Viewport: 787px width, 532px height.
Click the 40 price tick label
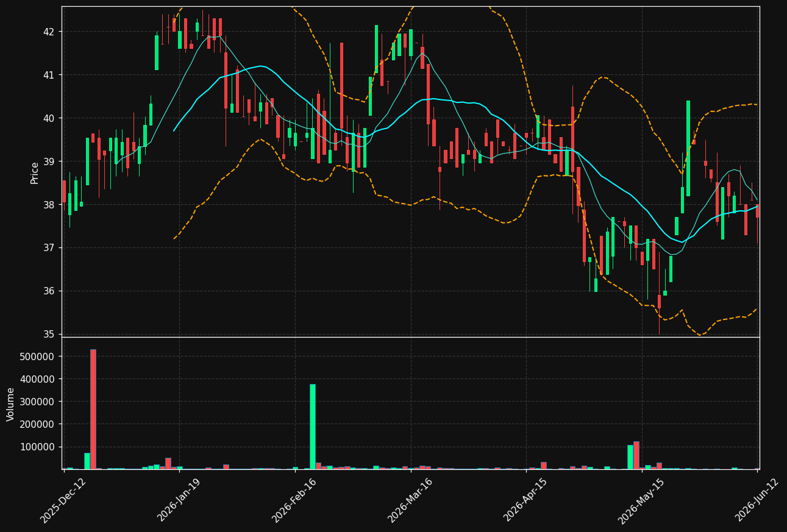pyautogui.click(x=49, y=118)
